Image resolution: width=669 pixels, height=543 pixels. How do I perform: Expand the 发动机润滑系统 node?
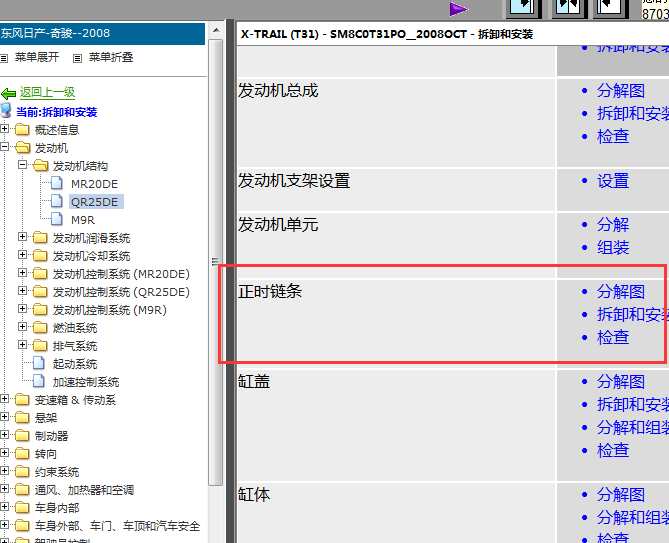[x=23, y=237]
